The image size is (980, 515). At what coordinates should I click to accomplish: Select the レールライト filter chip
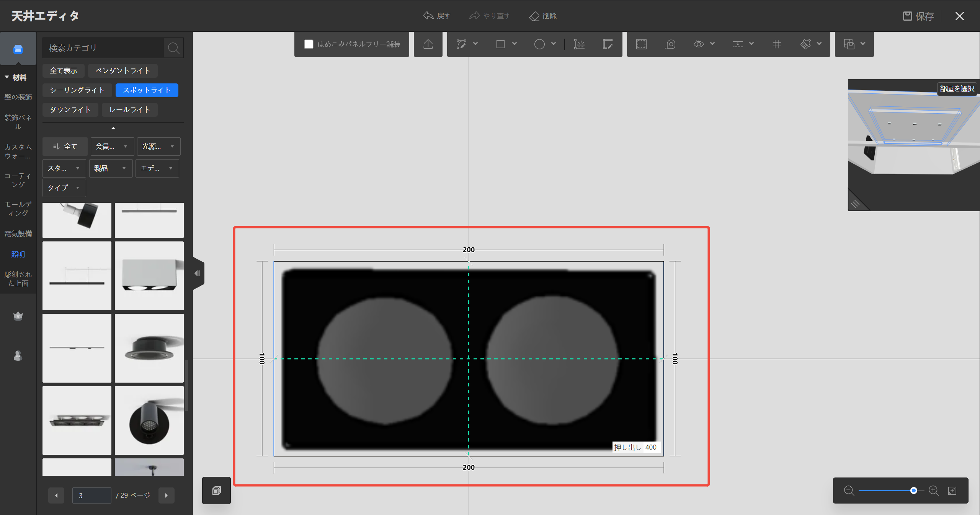coord(130,110)
